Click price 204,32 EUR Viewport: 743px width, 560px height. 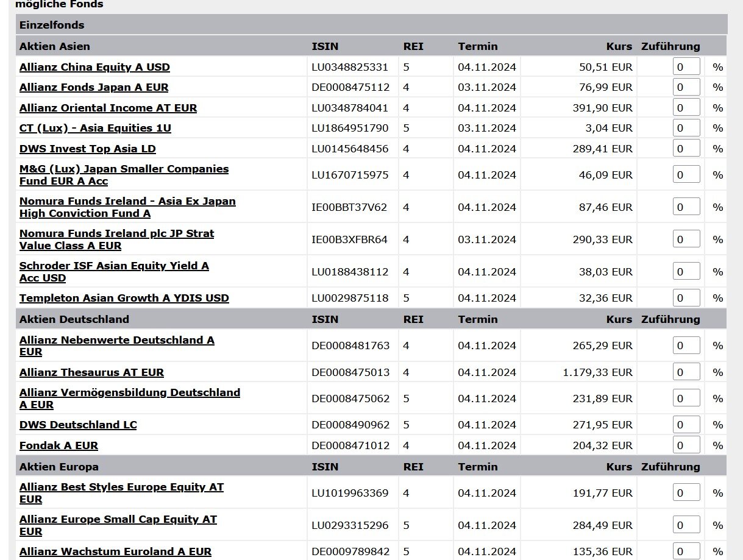coord(603,445)
